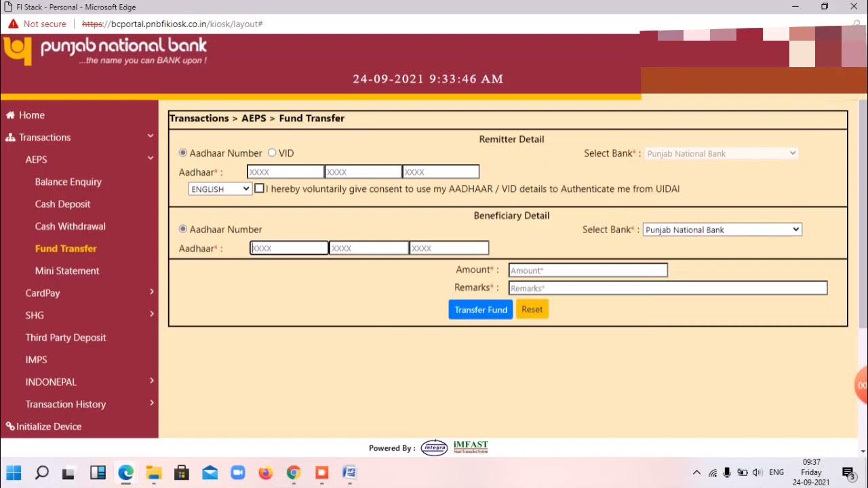Image resolution: width=868 pixels, height=488 pixels.
Task: Expand the CardPay submenu arrow
Action: (151, 292)
